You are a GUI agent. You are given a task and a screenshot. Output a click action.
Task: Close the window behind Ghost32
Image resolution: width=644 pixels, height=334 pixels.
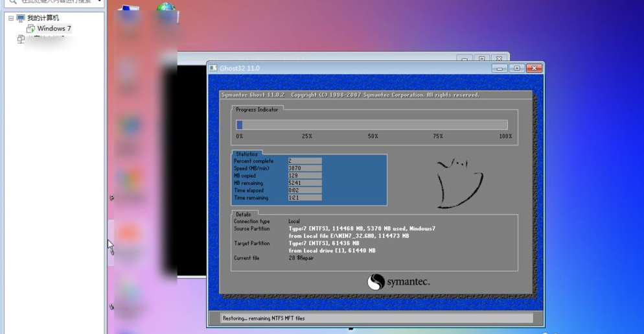pos(499,58)
